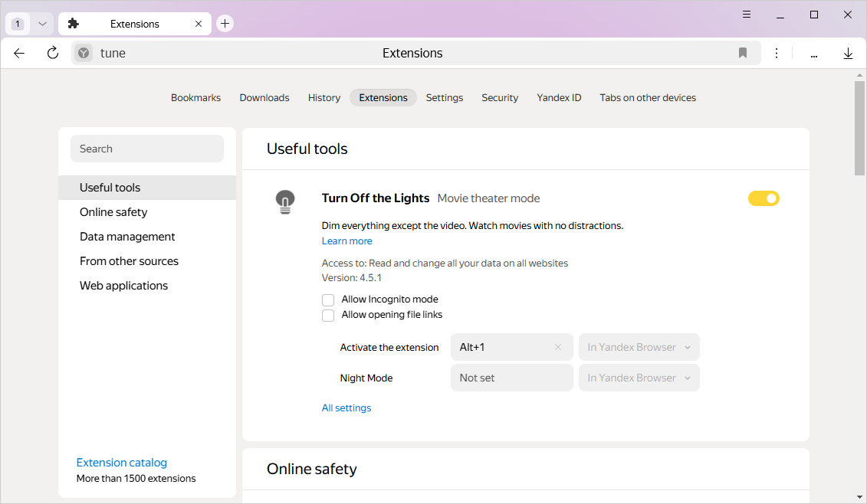Click the extensions Search field
Screen dimensions: 867x504
147,149
